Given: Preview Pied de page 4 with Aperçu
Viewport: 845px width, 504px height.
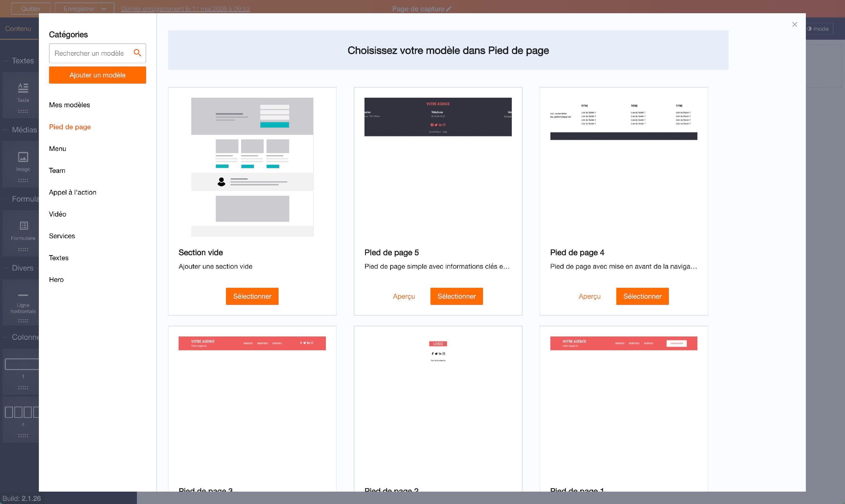Looking at the screenshot, I should pos(590,296).
